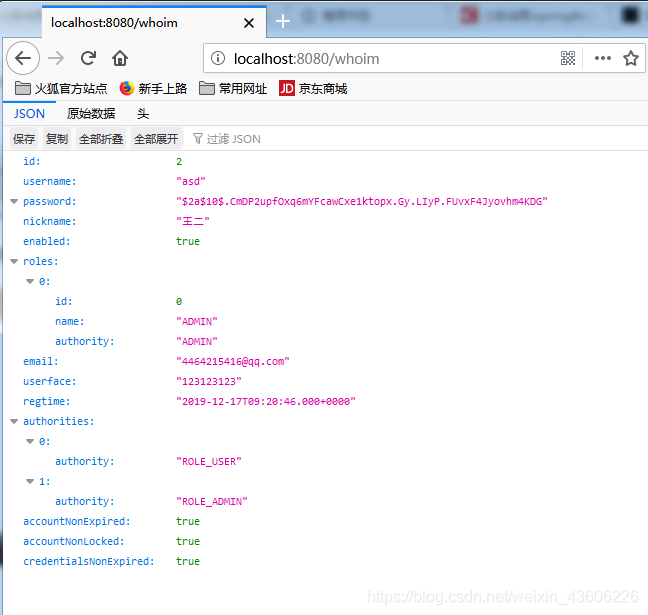This screenshot has height=615, width=648.
Task: Collapse authorities item 0 triangle
Action: pos(30,441)
